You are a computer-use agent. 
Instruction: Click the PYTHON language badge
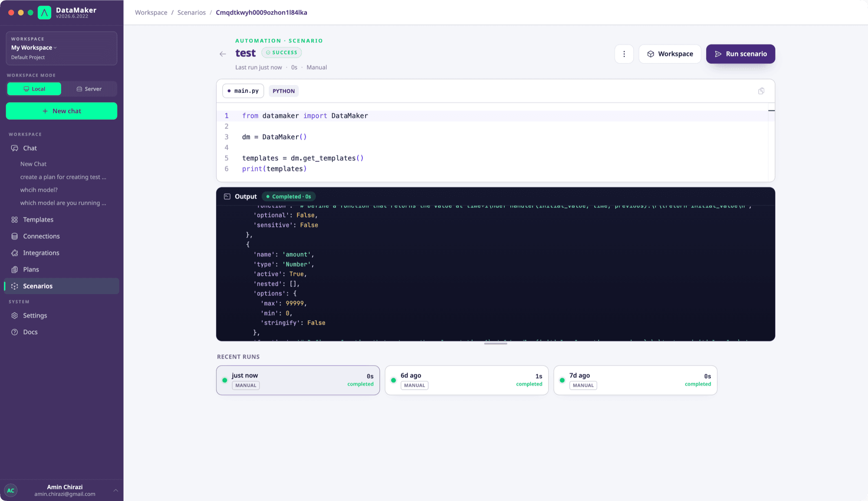284,91
